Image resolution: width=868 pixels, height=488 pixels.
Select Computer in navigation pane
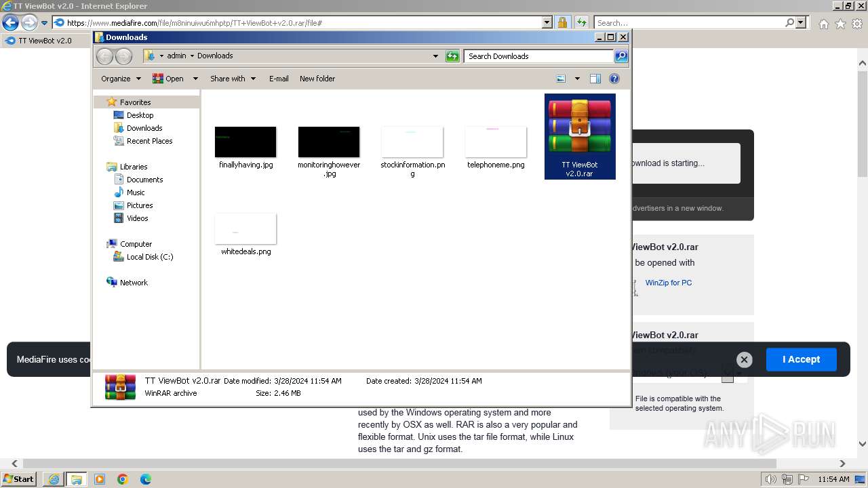(x=136, y=244)
